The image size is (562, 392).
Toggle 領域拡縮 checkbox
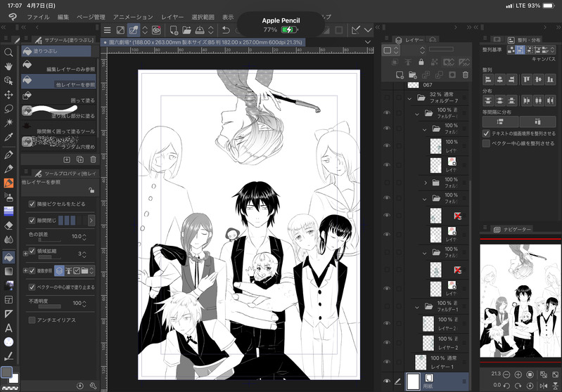pos(32,251)
